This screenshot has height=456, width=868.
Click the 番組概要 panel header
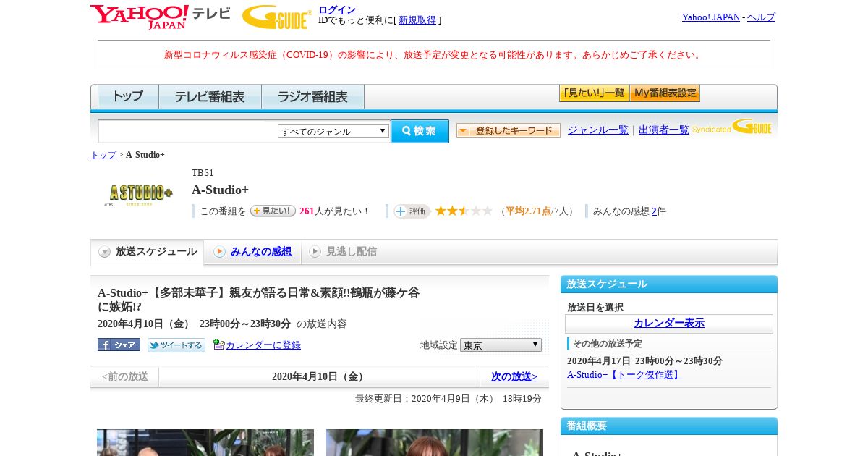669,426
